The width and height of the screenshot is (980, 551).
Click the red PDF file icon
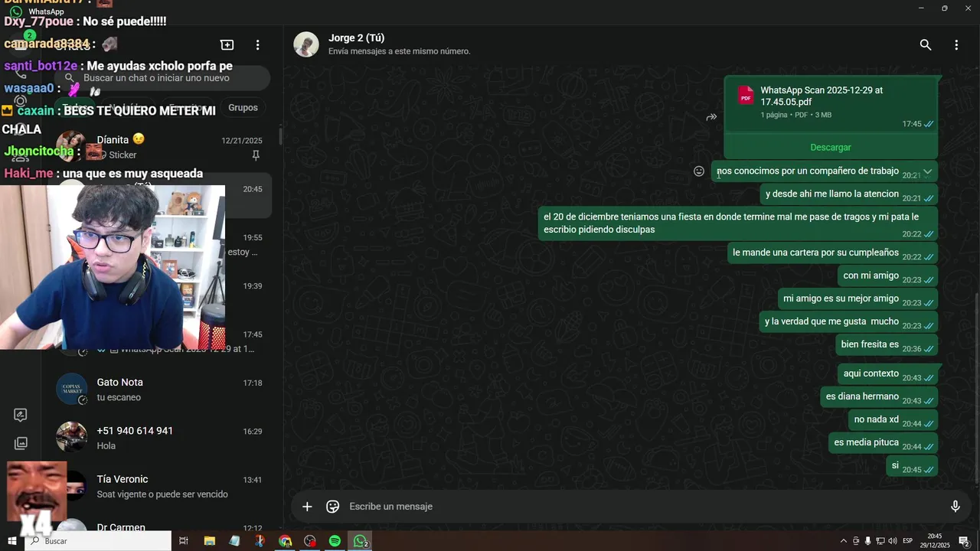746,95
